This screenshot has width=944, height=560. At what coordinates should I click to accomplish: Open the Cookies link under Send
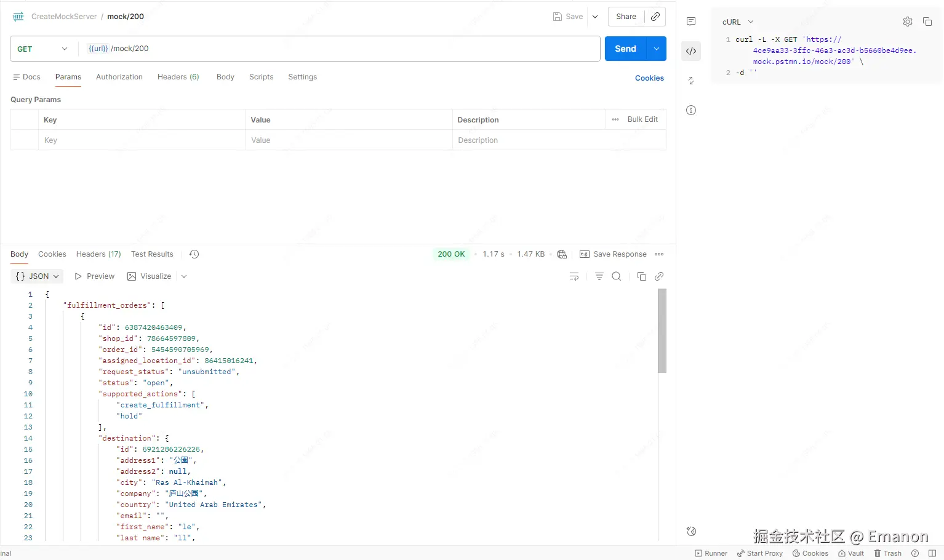[x=649, y=78]
